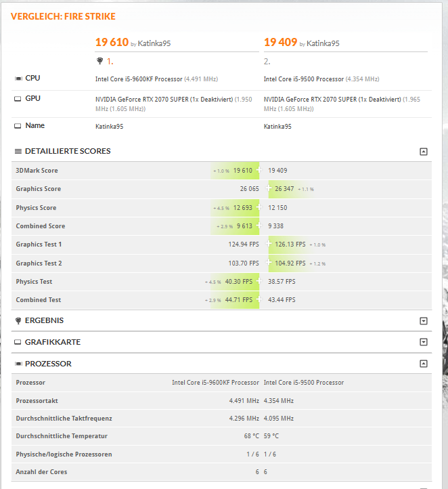The image size is (448, 489).
Task: Click the Combined Score row label
Action: (41, 226)
